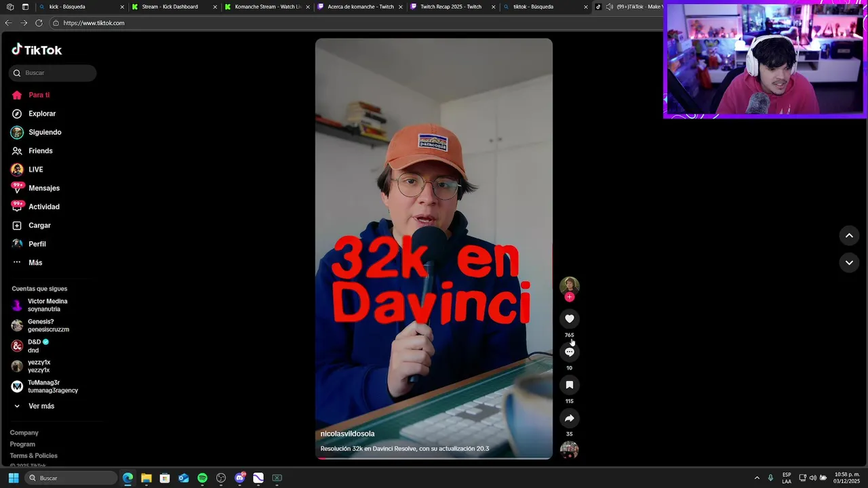
Task: Open File Explorer from taskbar
Action: pos(146,478)
